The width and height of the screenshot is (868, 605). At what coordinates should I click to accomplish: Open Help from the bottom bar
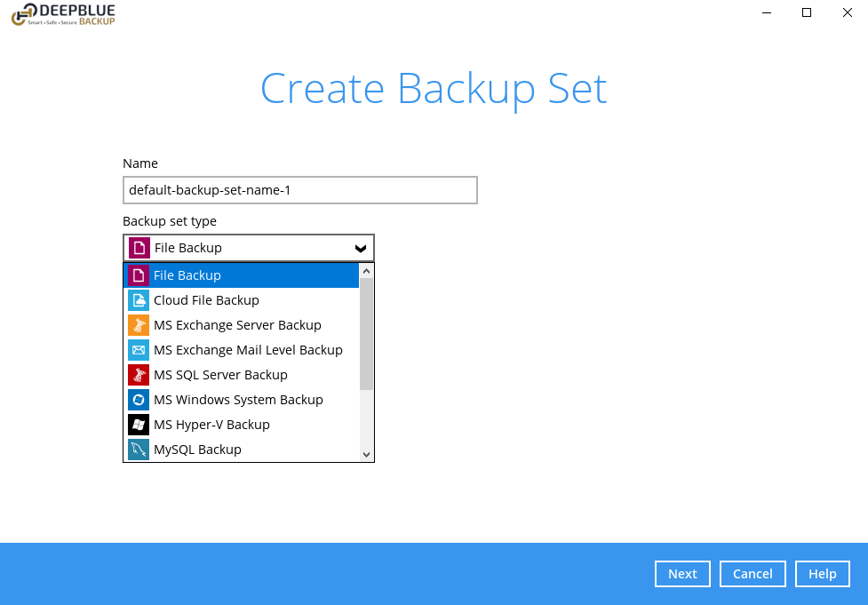click(822, 574)
